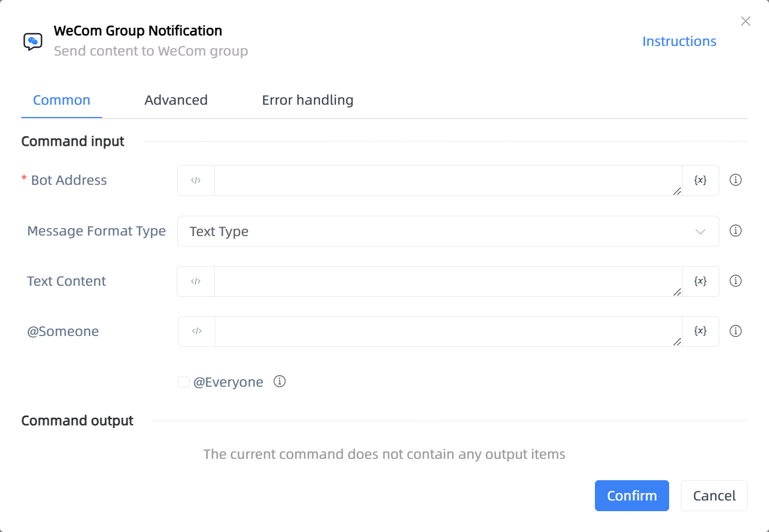Click Bot Address field resize handle

(677, 191)
